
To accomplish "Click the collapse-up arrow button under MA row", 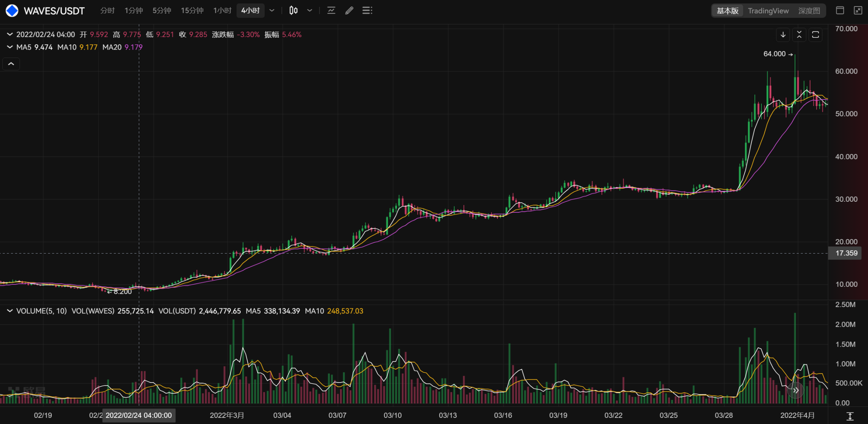I will [x=11, y=64].
